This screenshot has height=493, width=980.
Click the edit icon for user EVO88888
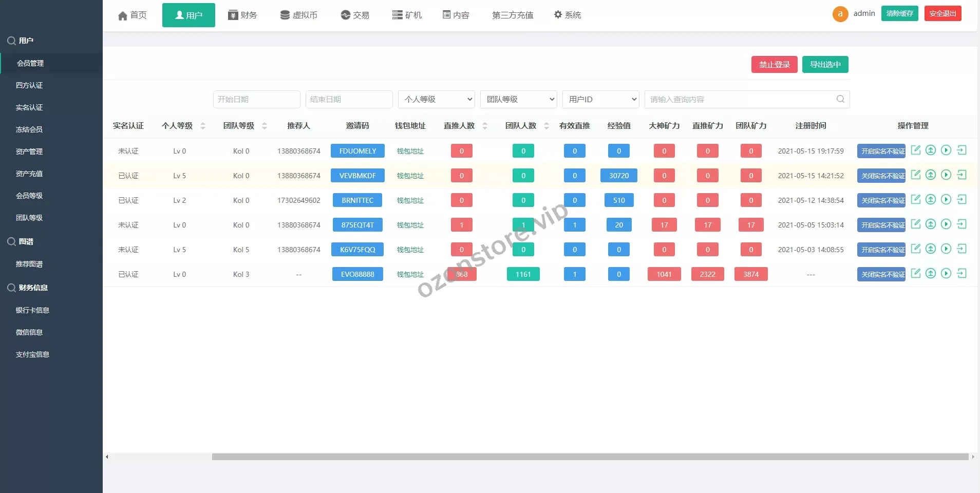point(915,273)
